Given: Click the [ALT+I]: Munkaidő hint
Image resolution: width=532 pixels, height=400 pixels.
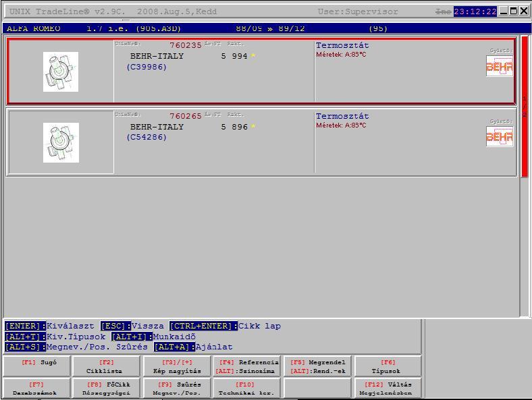Looking at the screenshot, I should pyautogui.click(x=154, y=337).
